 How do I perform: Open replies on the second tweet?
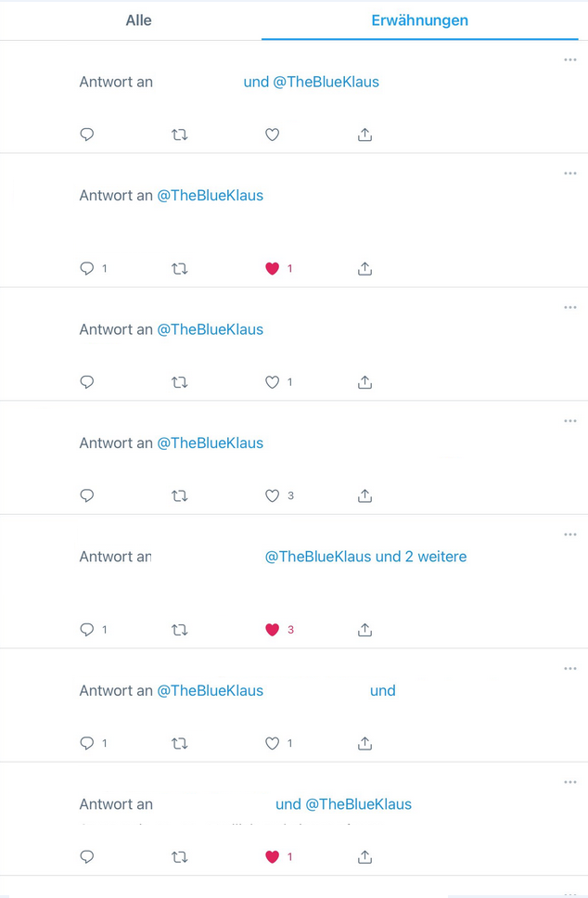coord(87,269)
